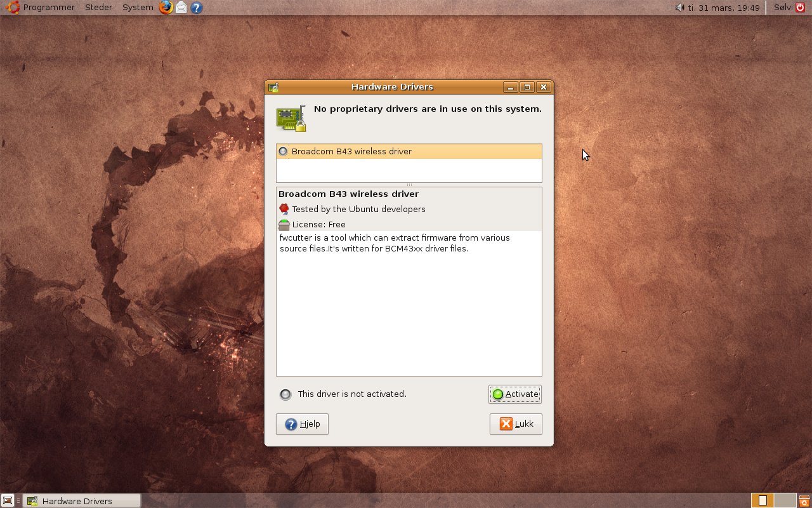Click the red power/session icon

pos(801,8)
